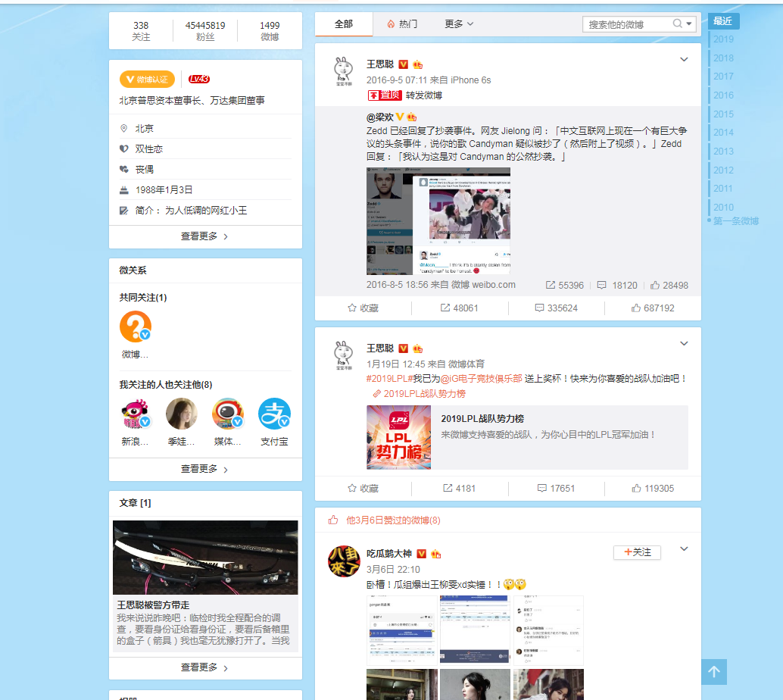The image size is (783, 700).
Task: Open search box dropdown arrow
Action: (689, 24)
